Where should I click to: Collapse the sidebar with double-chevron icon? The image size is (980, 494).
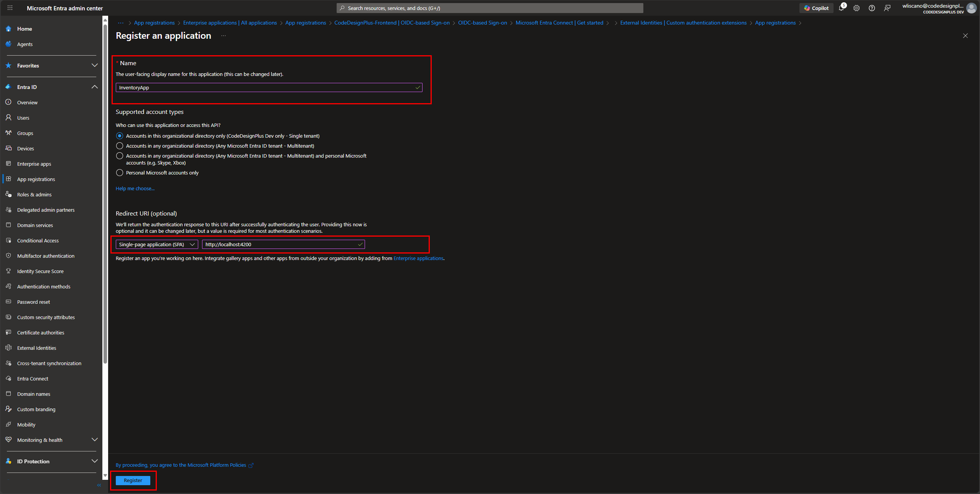pos(99,485)
